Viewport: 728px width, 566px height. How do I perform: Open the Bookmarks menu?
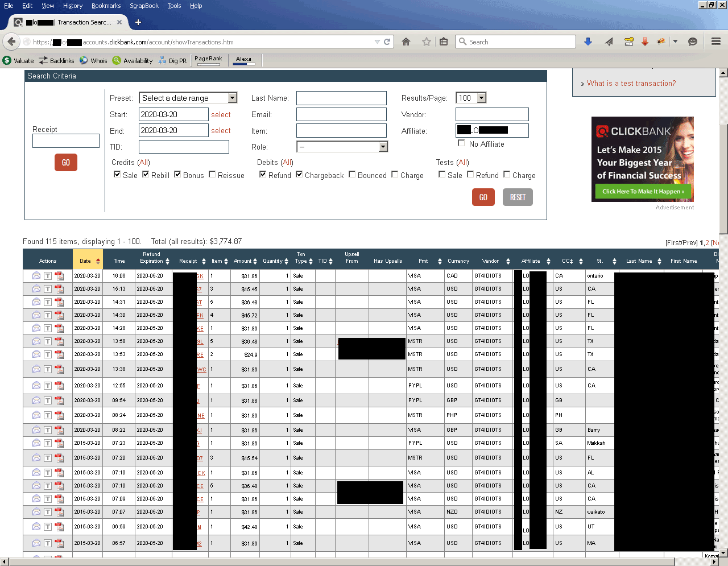pyautogui.click(x=106, y=6)
